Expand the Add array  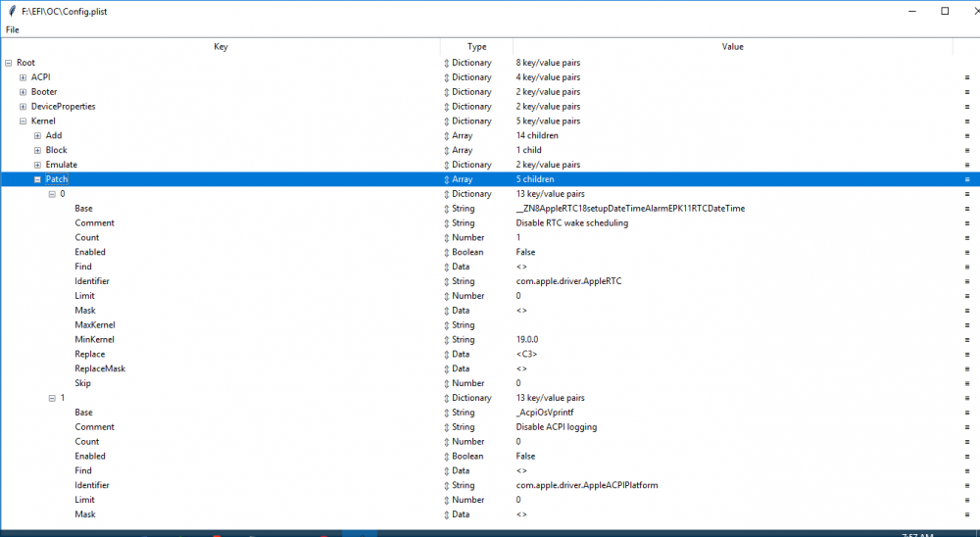tap(37, 135)
